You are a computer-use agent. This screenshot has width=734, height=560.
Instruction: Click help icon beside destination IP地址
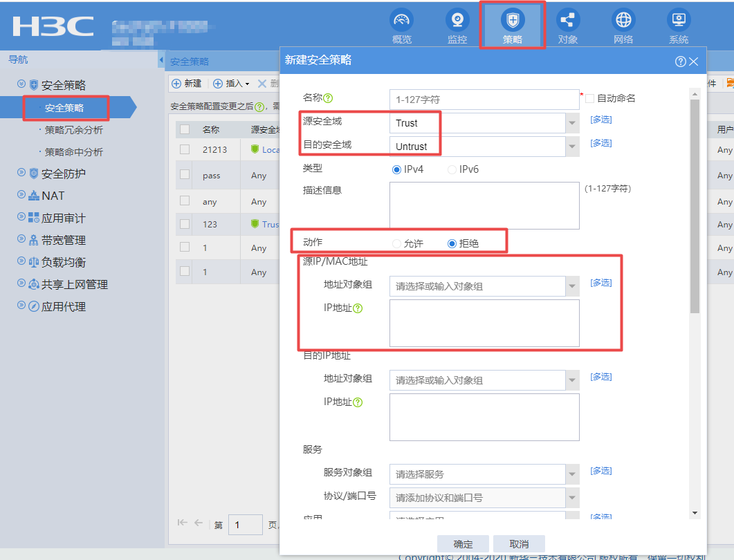point(358,402)
